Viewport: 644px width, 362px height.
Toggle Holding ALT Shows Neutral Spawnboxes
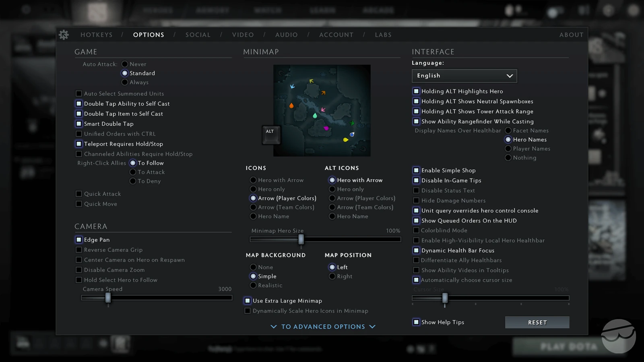point(416,101)
